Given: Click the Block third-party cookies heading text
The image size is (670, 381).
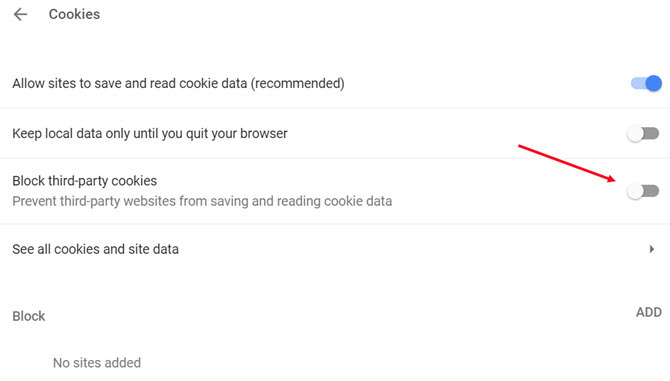Looking at the screenshot, I should (85, 181).
